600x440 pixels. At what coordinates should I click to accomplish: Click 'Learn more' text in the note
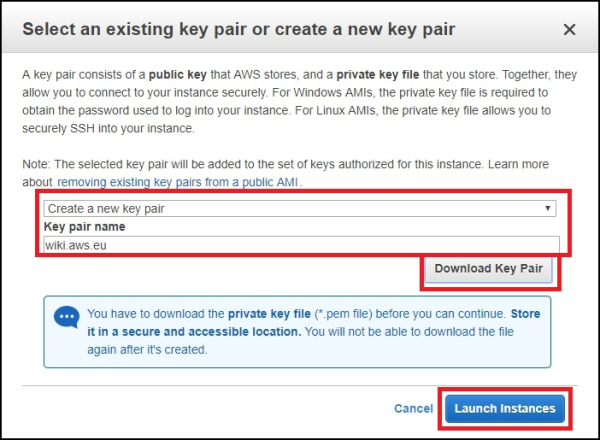coord(518,164)
